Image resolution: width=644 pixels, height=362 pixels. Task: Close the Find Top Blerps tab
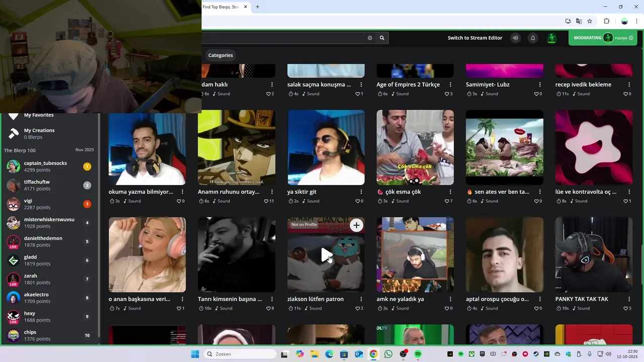point(246,7)
